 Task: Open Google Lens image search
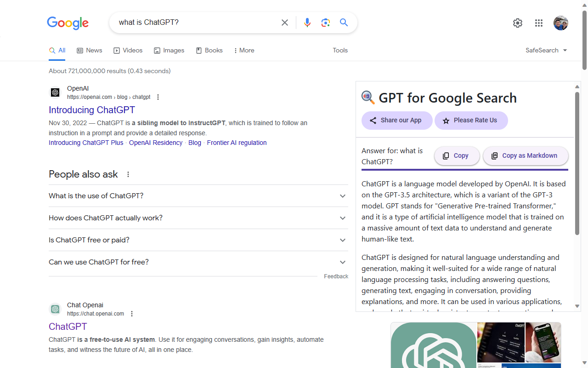click(326, 23)
